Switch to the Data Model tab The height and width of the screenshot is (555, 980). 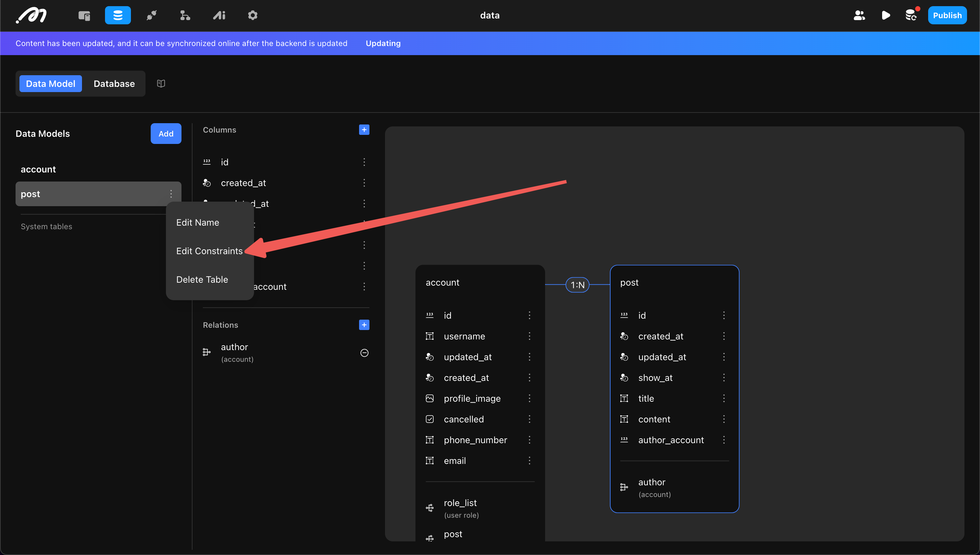[x=51, y=84]
